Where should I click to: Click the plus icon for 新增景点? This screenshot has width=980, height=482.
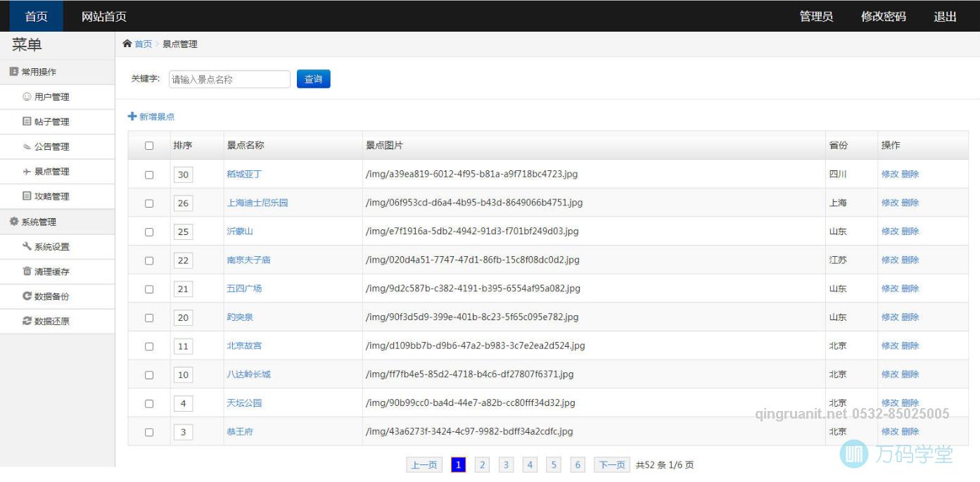132,117
